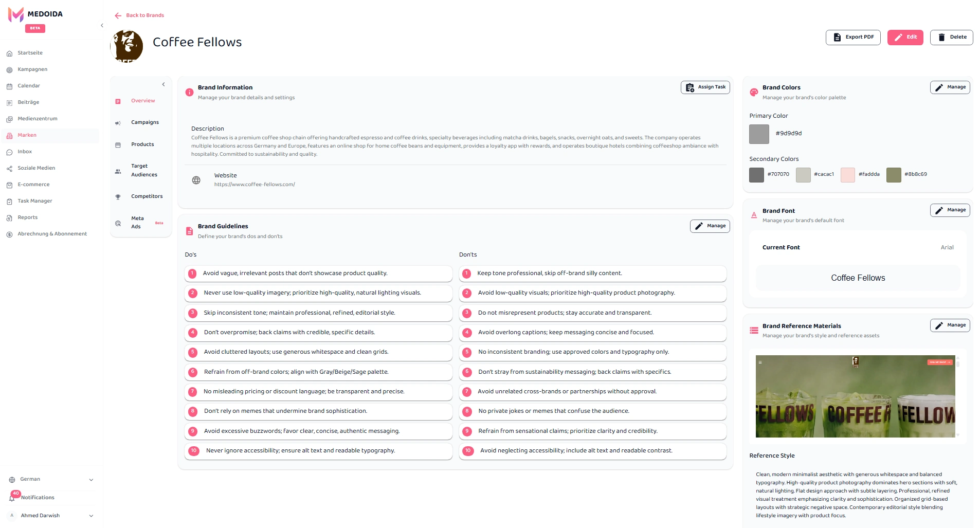This screenshot has width=980, height=528.
Task: Select the Target Audiences tab
Action: [141, 171]
